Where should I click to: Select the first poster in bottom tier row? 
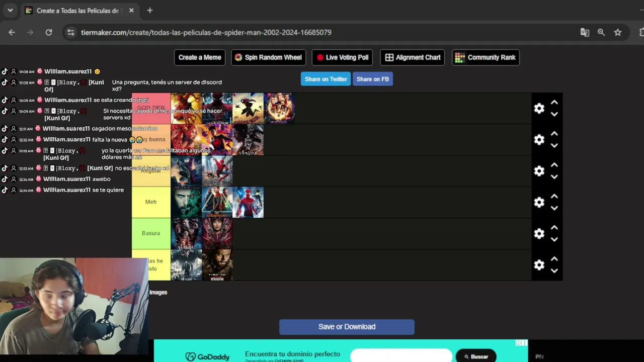click(186, 265)
